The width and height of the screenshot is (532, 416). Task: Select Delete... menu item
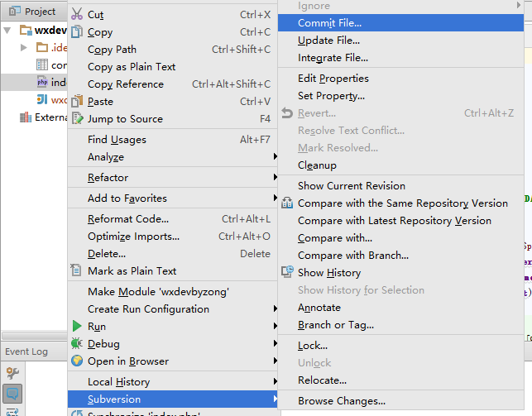coord(173,253)
